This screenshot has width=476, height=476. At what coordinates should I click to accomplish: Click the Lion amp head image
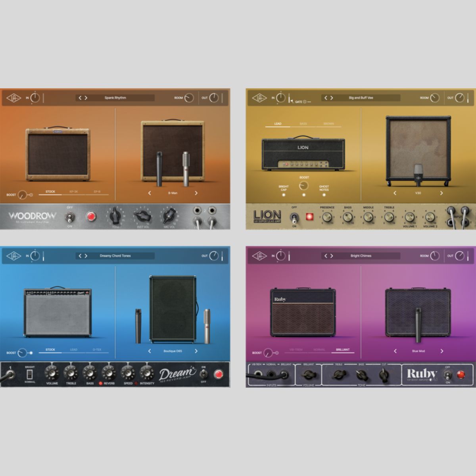[x=303, y=154]
